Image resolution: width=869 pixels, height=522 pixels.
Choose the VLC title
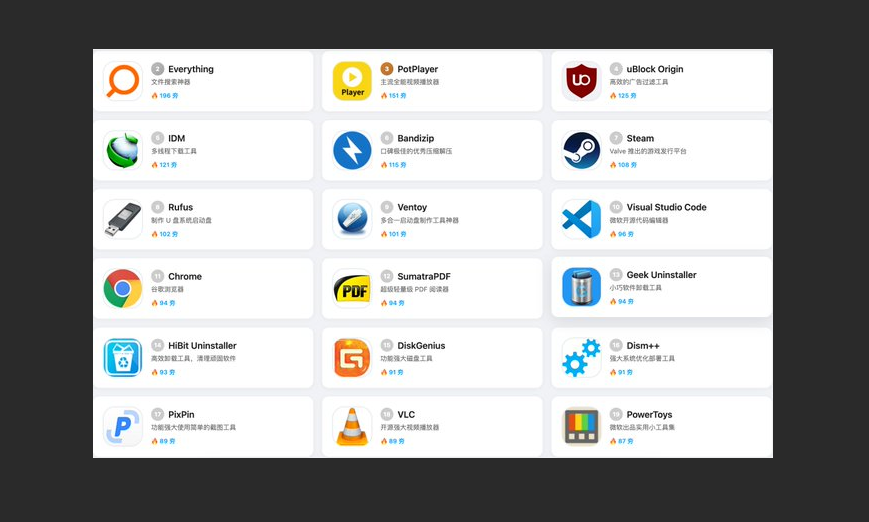click(x=406, y=414)
